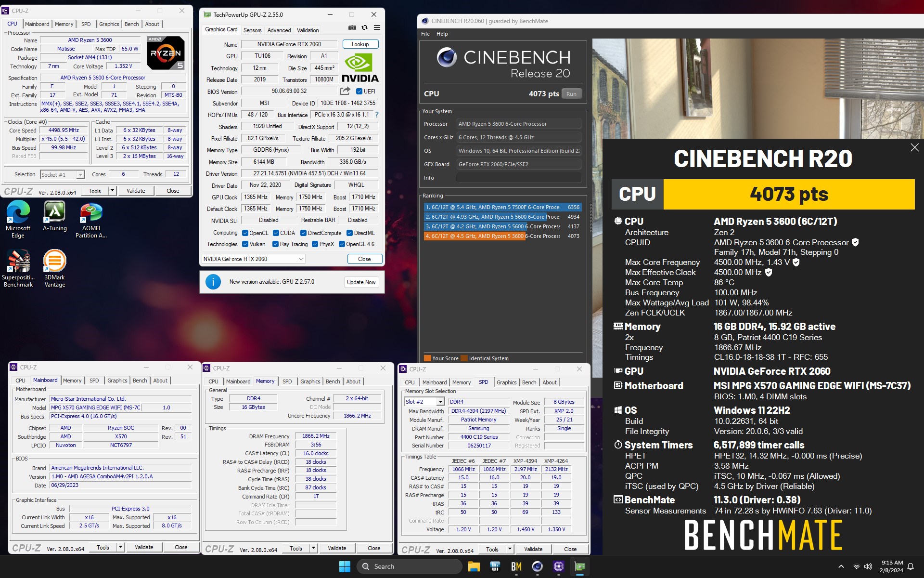Show hidden tray icons chevron
This screenshot has height=578, width=924.
841,566
